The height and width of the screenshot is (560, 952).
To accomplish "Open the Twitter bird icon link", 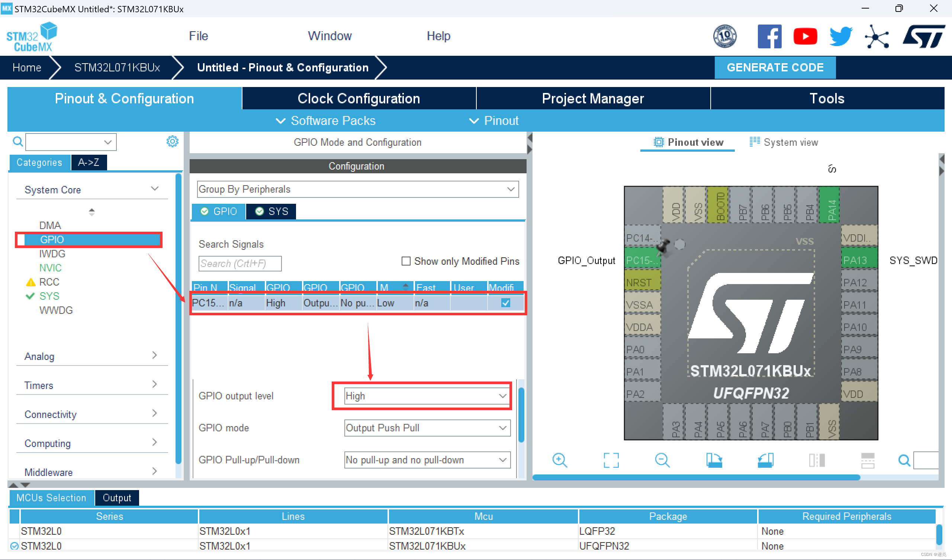I will tap(840, 36).
